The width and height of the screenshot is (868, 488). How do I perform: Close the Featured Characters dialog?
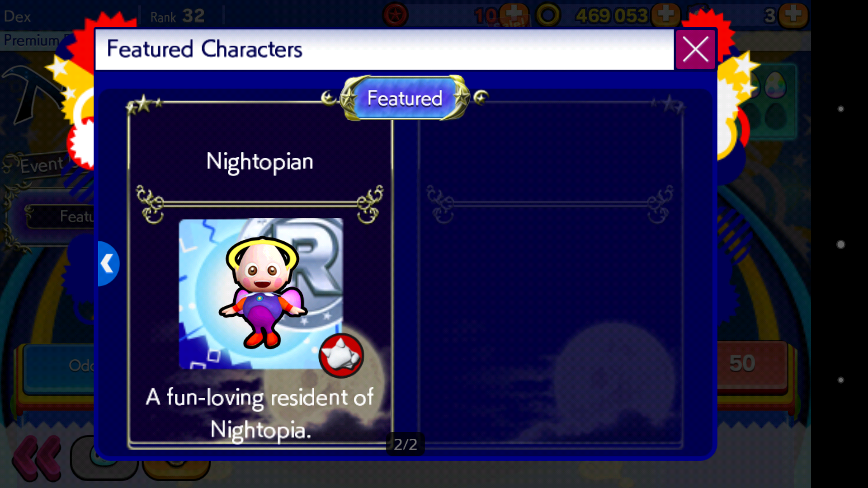[x=695, y=49]
